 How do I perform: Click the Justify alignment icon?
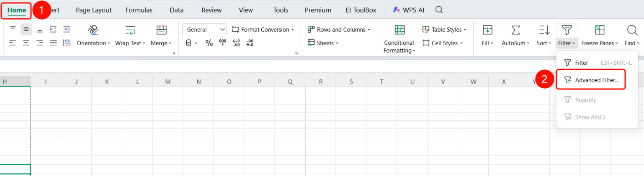(x=53, y=43)
